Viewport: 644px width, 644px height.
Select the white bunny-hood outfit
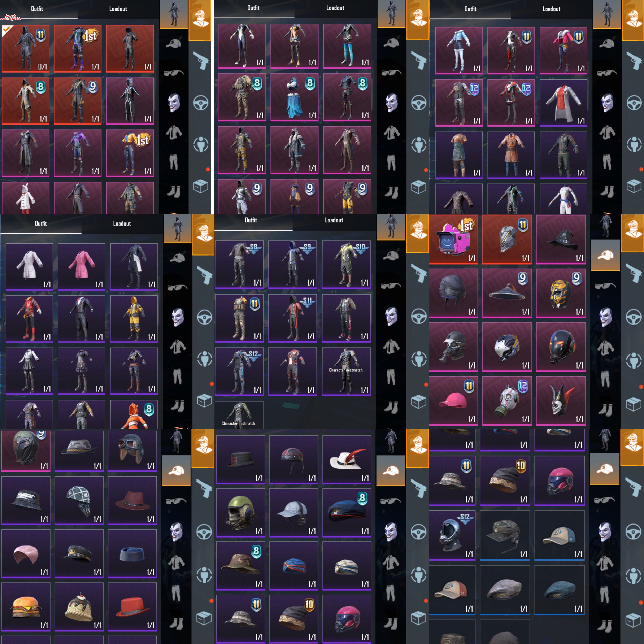(x=26, y=198)
